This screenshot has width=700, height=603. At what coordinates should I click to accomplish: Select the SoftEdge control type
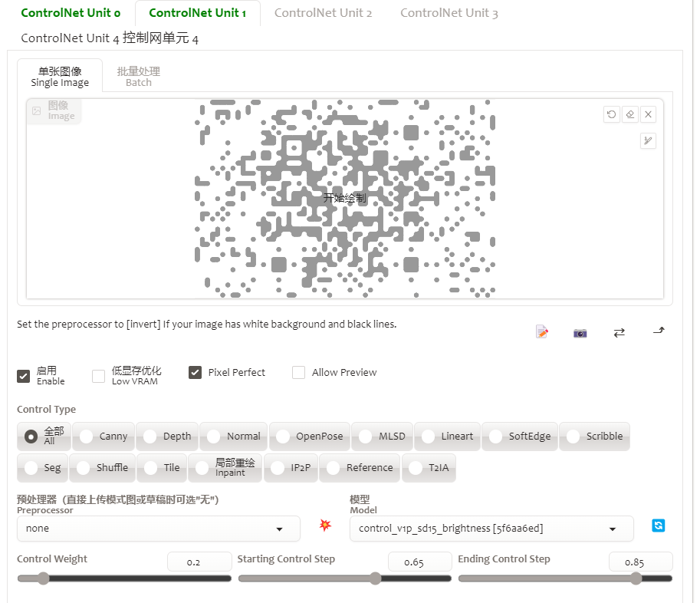coord(520,436)
